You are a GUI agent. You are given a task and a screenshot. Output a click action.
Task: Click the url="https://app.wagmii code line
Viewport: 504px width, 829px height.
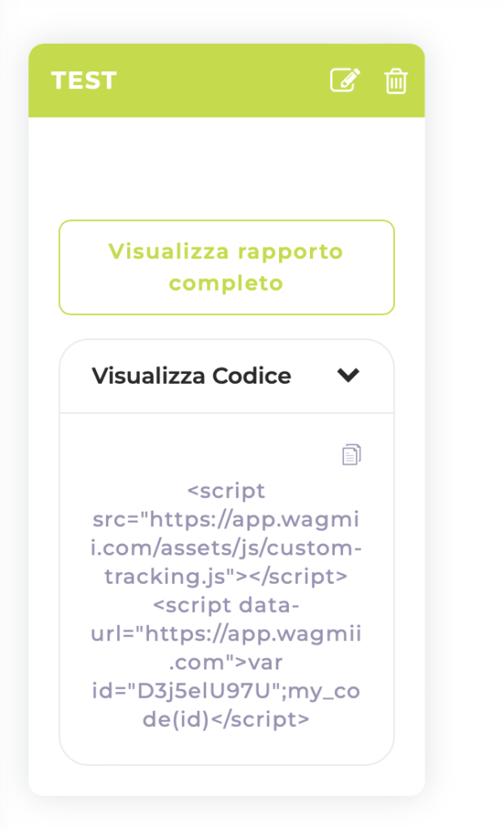point(227,633)
